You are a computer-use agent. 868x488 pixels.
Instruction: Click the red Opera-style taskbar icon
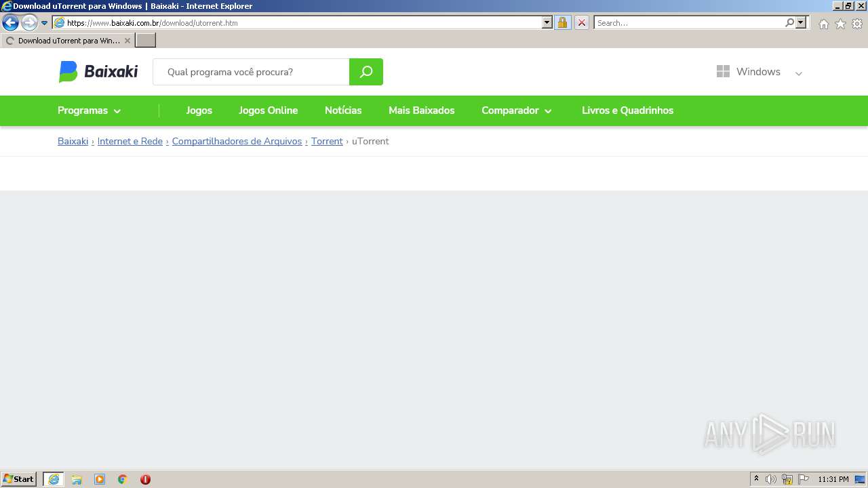click(145, 479)
